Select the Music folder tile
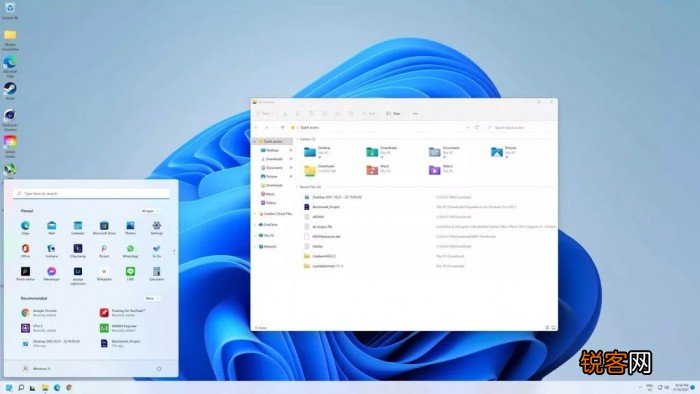 pos(379,170)
